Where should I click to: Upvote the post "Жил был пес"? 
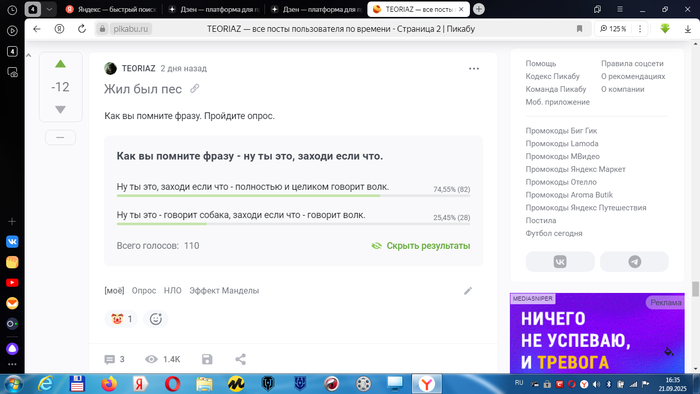(x=60, y=64)
